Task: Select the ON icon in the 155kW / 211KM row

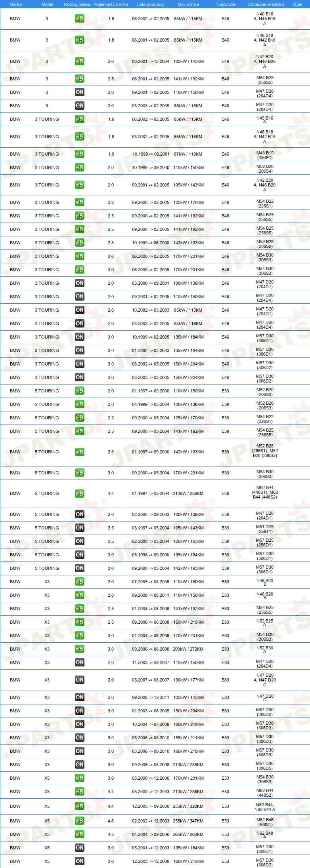Action: click(79, 738)
